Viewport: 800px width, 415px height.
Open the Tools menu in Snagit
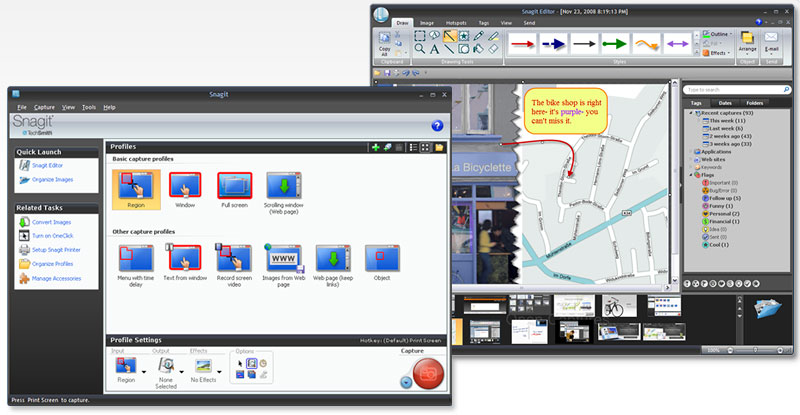(x=89, y=107)
